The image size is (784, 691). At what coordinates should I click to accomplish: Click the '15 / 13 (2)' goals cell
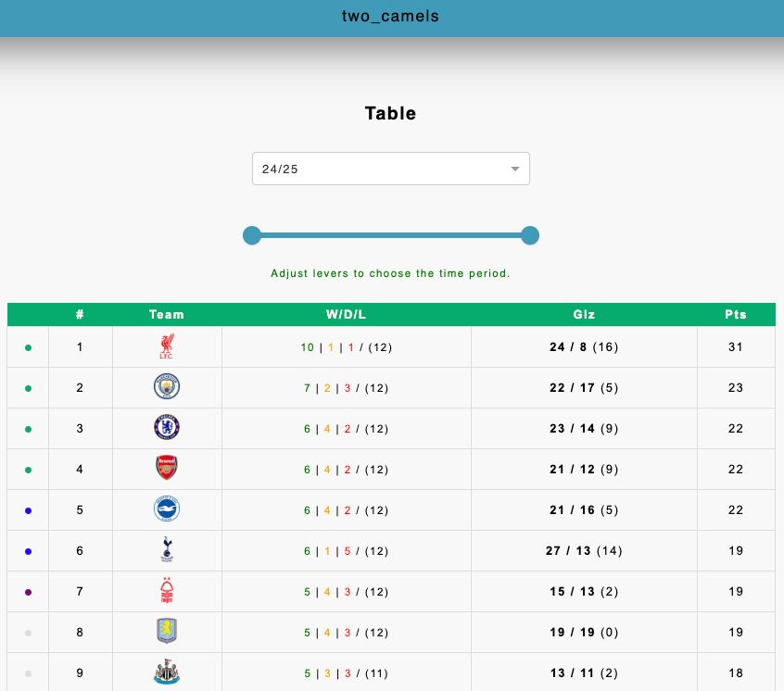coord(584,592)
